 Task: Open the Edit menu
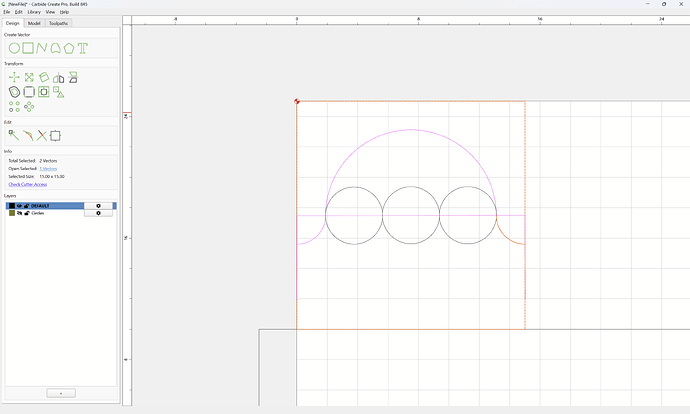pyautogui.click(x=18, y=12)
